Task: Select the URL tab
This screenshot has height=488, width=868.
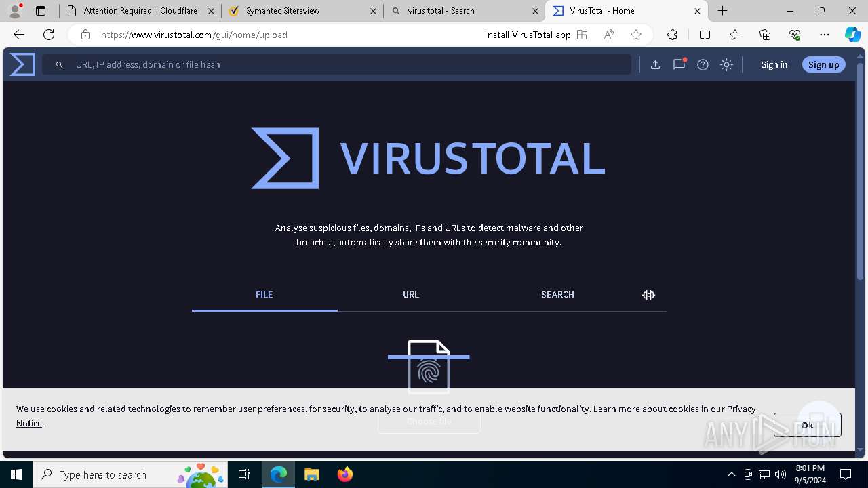Action: tap(411, 295)
